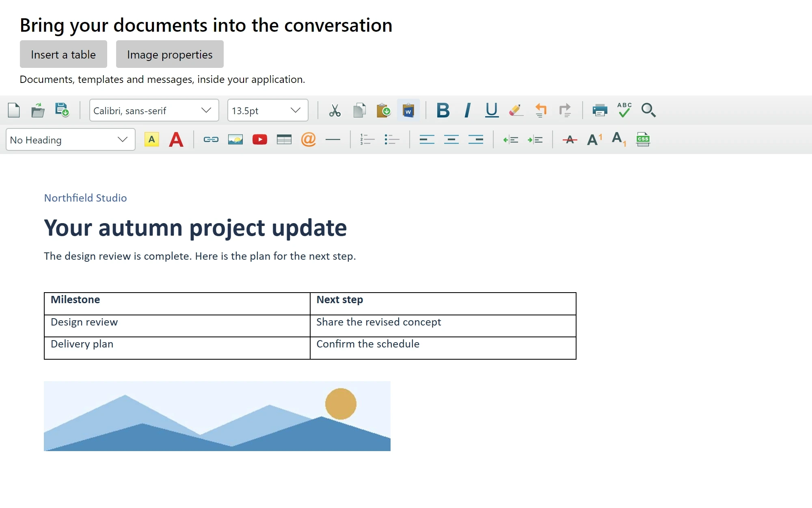Click the Next step header cell
812x508 pixels.
pos(443,304)
